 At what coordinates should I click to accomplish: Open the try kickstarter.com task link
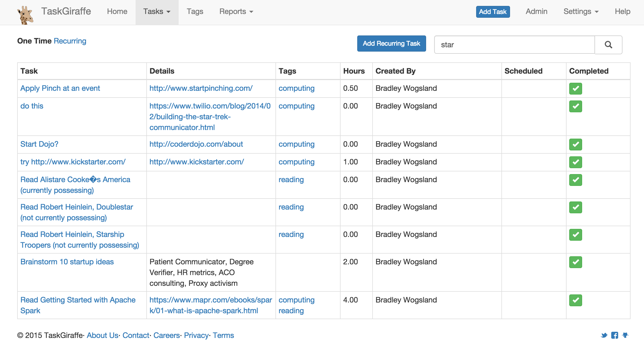click(x=73, y=162)
